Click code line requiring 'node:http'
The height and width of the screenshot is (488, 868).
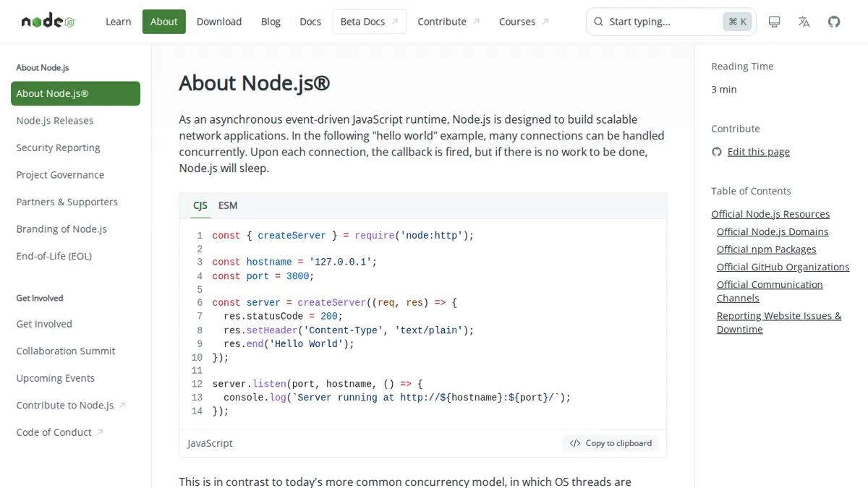343,236
